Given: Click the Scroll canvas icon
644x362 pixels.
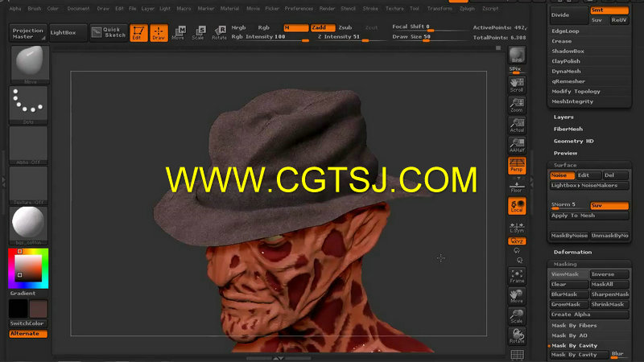Looking at the screenshot, I should click(517, 85).
